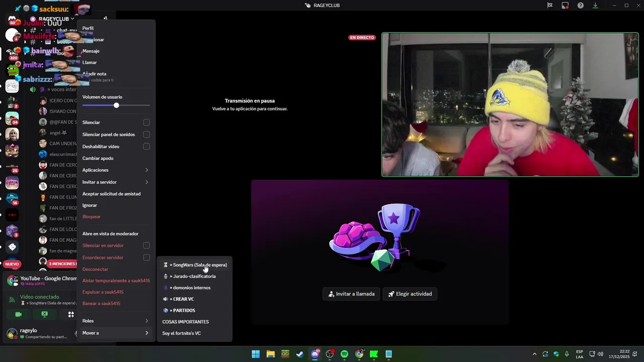
Task: Open Notepad from the taskbar
Action: [x=388, y=354]
